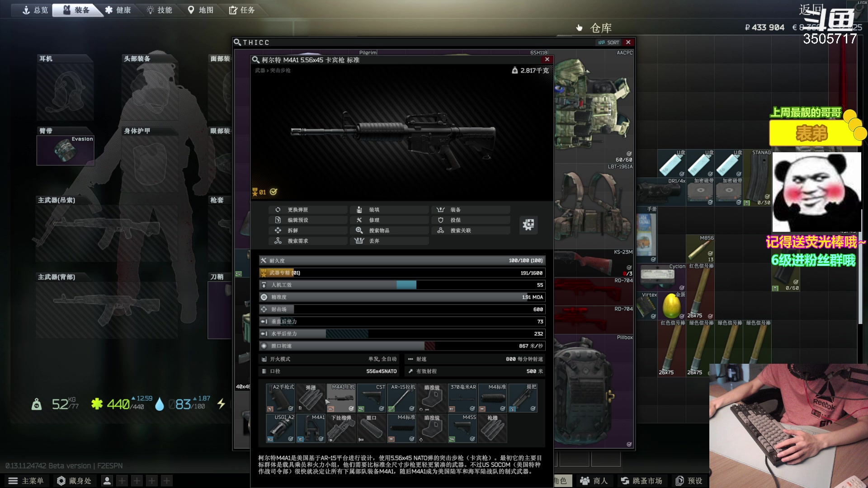868x488 pixels.
Task: Click 拆解 disassemble action
Action: point(308,230)
